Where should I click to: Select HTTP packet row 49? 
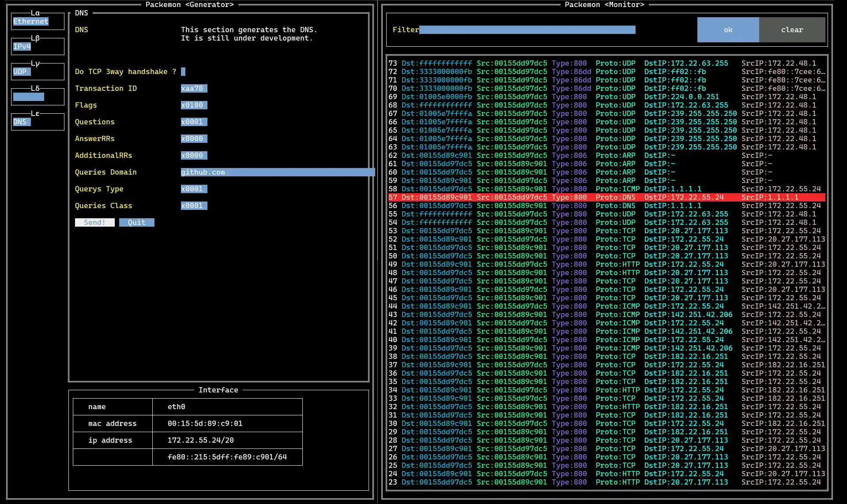(x=607, y=264)
